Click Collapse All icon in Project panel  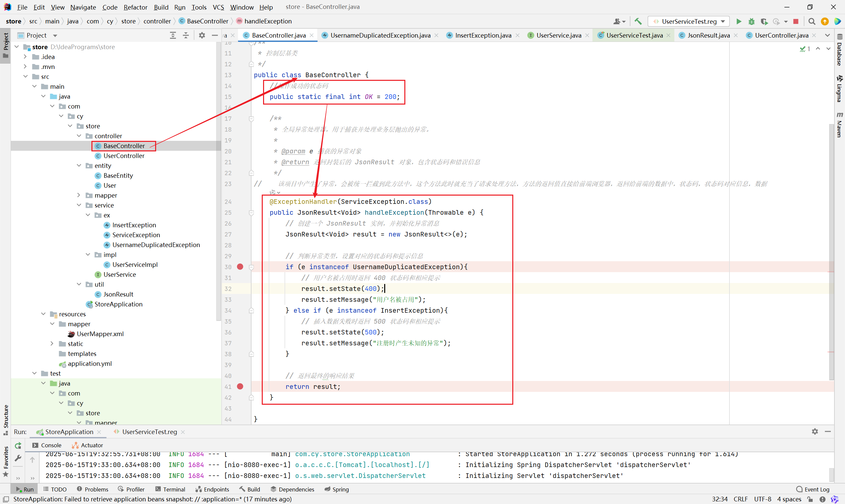[x=186, y=35]
